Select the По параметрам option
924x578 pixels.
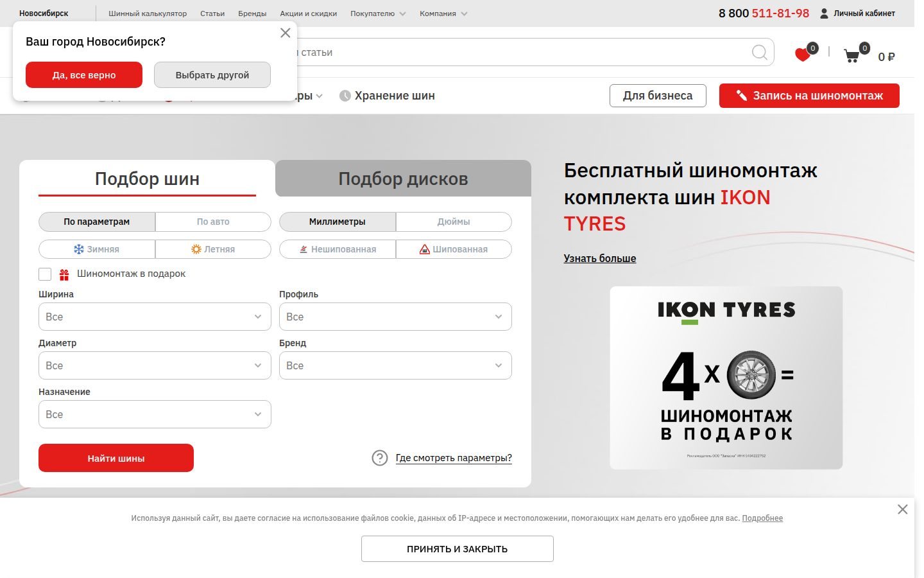point(97,222)
